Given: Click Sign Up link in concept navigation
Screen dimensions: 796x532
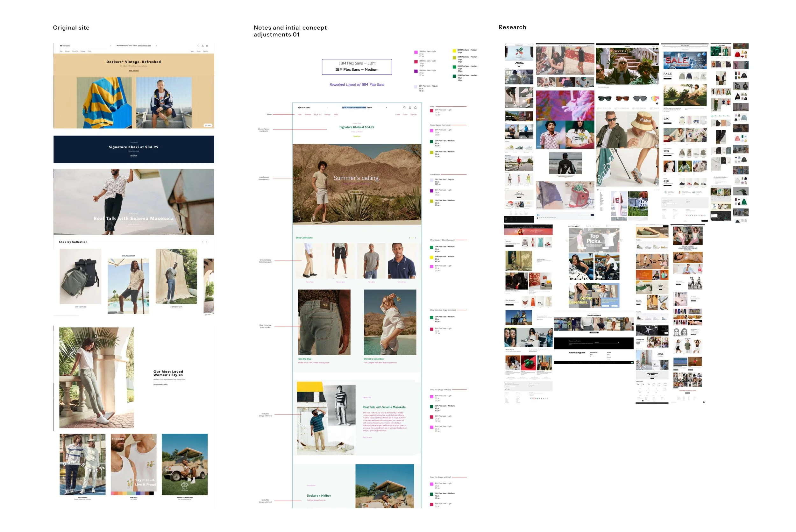Looking at the screenshot, I should tap(413, 115).
